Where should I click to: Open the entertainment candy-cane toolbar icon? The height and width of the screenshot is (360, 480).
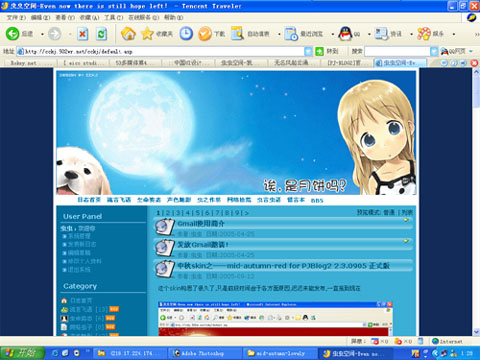424,34
